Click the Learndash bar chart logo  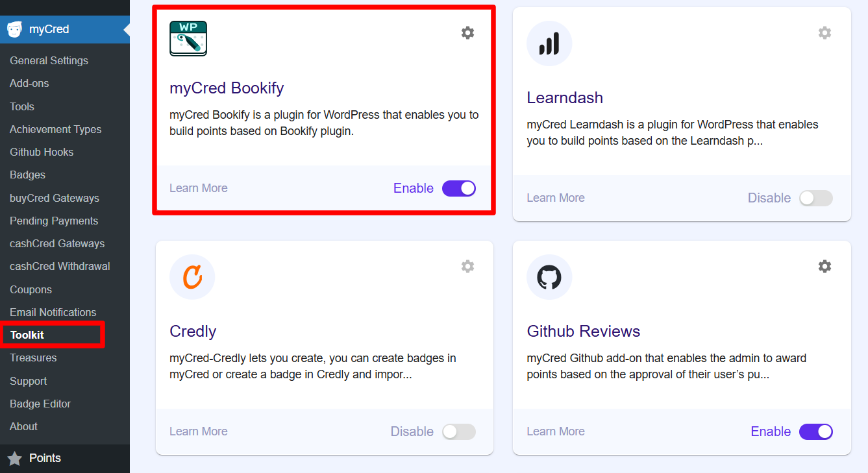pyautogui.click(x=549, y=43)
